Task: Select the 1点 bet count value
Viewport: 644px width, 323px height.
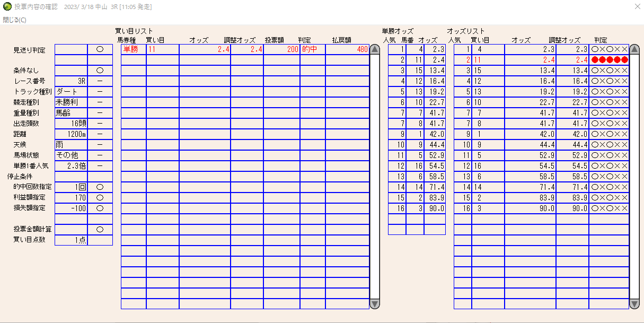Action: point(71,240)
